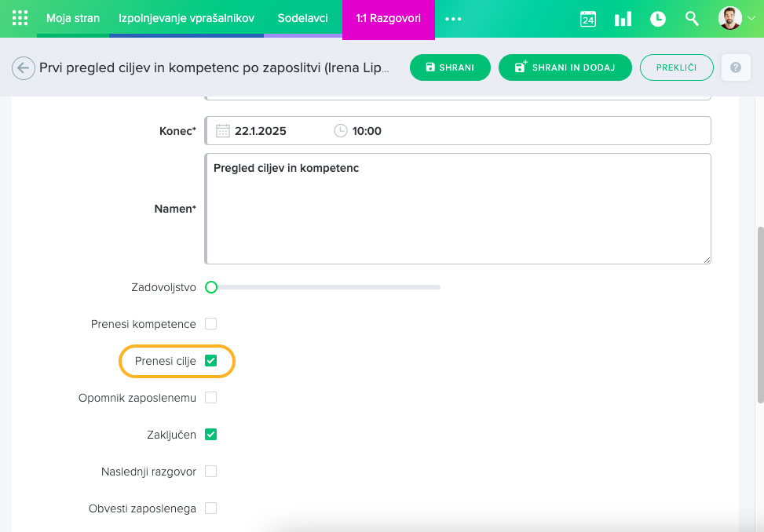Screen dimensions: 764x532
Task: Go back using the arrow icon
Action: click(23, 68)
